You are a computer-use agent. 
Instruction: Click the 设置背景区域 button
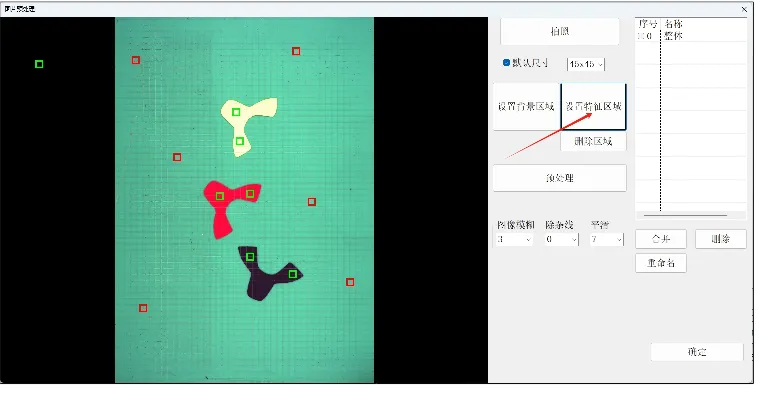click(x=526, y=106)
